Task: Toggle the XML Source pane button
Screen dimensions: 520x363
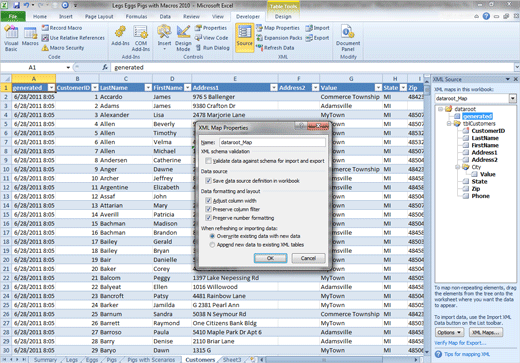Action: pyautogui.click(x=244, y=37)
